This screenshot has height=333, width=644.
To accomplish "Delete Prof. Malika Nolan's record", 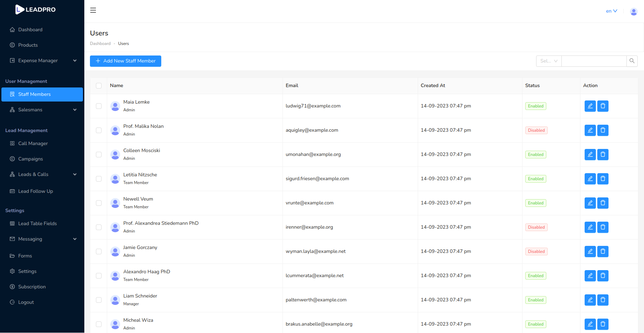I will [x=603, y=130].
